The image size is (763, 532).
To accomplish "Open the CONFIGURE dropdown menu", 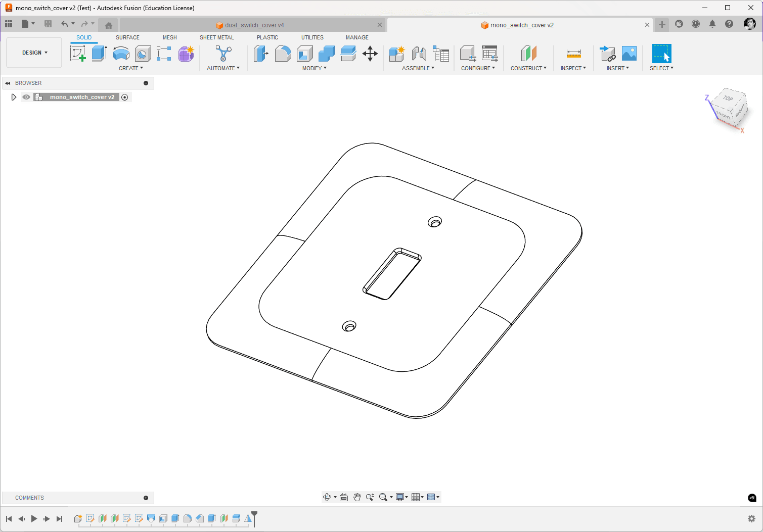I will 478,68.
